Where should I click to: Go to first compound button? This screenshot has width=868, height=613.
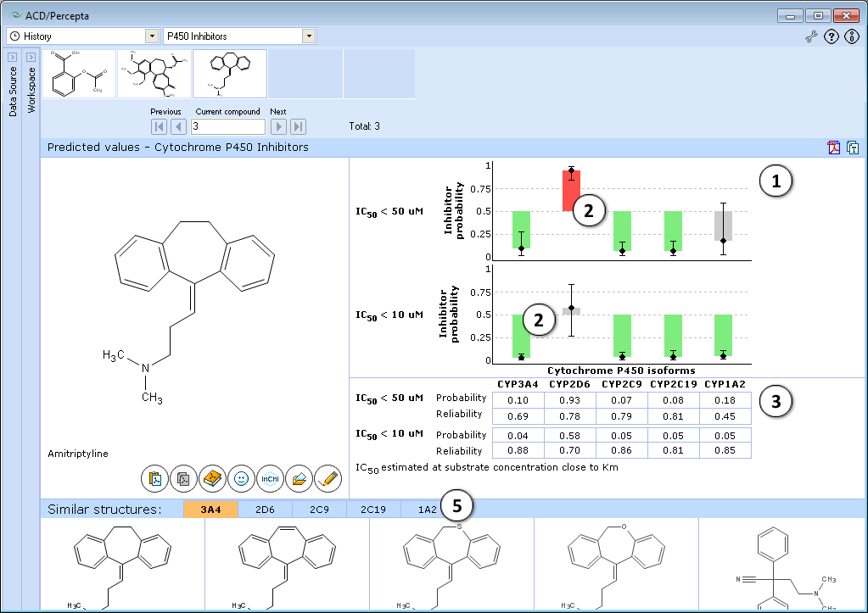coord(159,126)
